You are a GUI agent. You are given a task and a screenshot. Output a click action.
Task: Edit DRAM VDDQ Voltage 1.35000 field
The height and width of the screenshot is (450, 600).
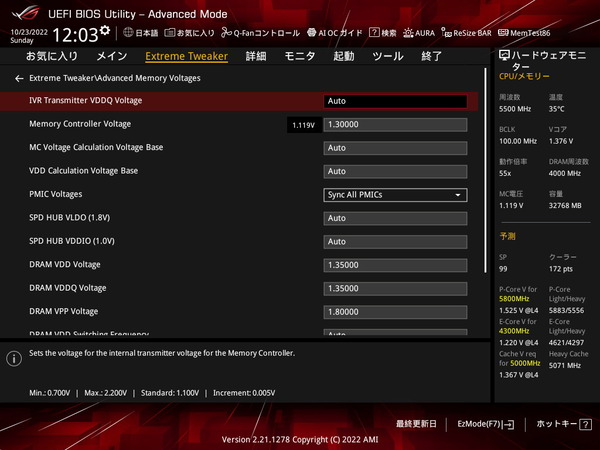coord(395,289)
